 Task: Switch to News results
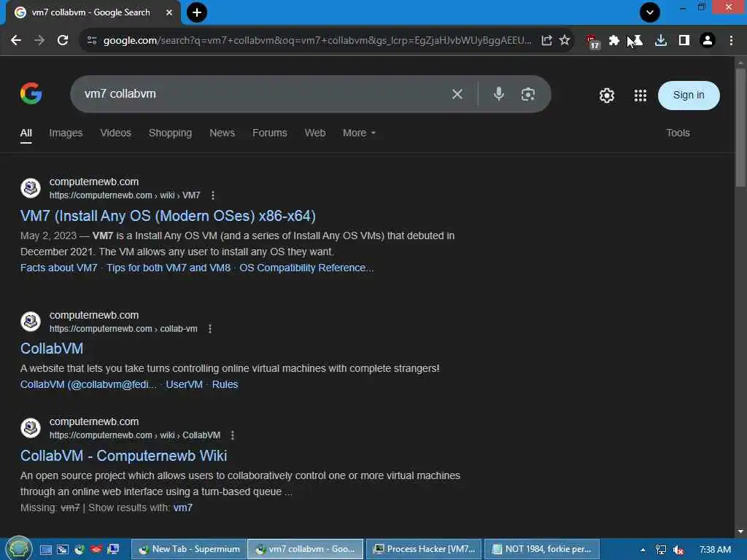click(x=222, y=133)
